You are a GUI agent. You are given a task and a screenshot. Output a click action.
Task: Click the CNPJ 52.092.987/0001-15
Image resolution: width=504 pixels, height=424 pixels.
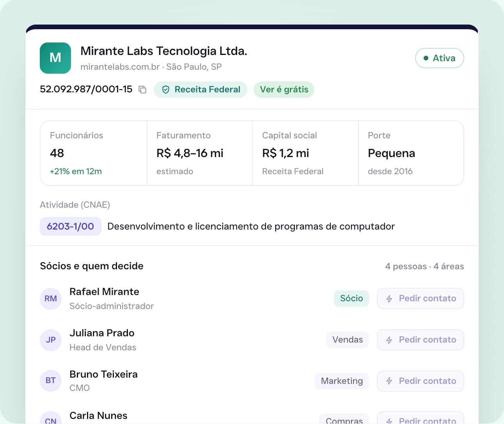tap(86, 89)
